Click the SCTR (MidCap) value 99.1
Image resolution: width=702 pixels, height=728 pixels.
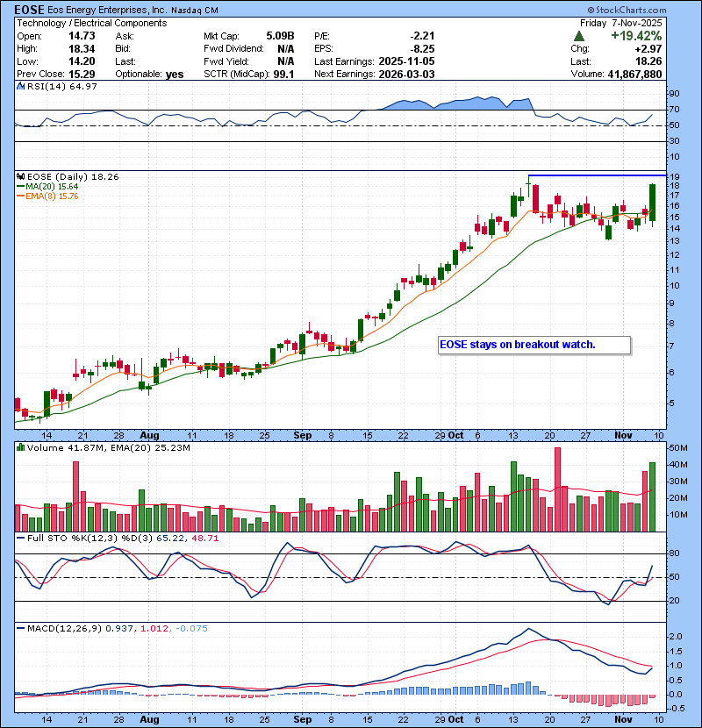tap(283, 74)
